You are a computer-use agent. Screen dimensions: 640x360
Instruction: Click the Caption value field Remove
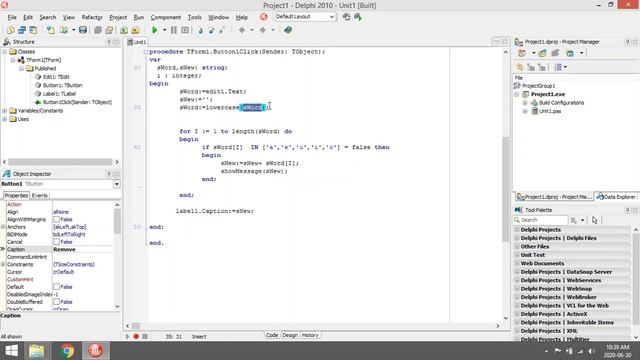[x=83, y=249]
